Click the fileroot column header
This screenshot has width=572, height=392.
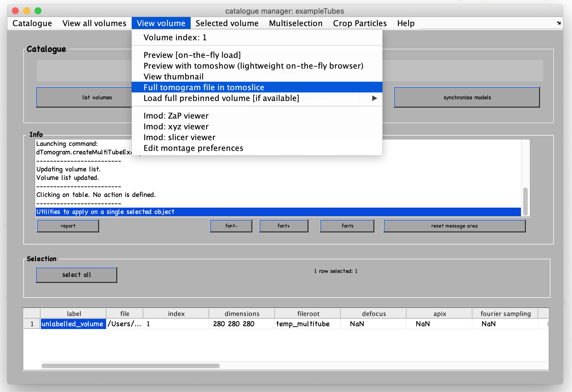[308, 314]
